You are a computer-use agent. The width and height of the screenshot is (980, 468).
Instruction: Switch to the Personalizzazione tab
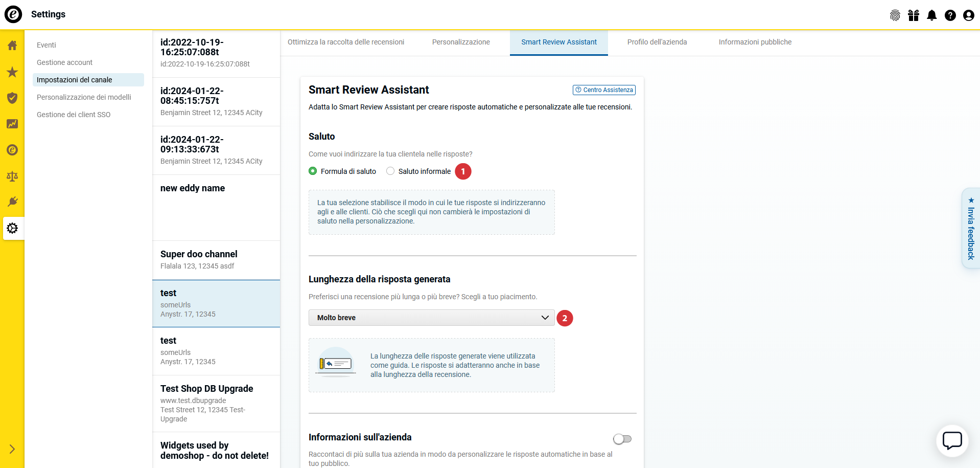460,42
